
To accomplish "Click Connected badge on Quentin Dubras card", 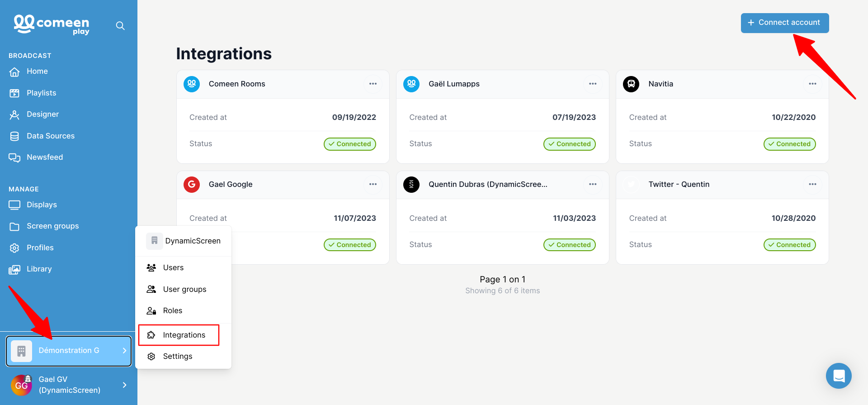I will coord(570,245).
